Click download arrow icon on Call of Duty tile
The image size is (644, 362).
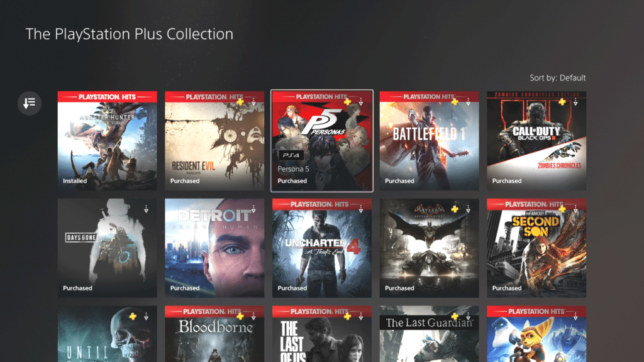(x=575, y=102)
